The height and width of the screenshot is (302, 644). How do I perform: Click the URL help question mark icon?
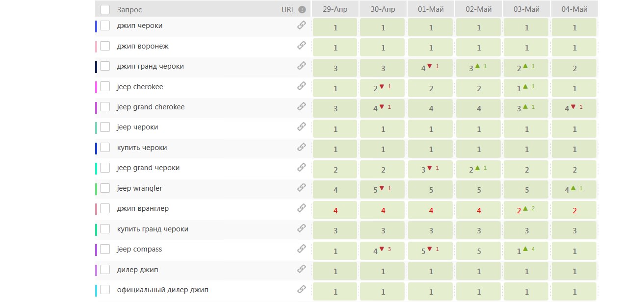point(302,9)
